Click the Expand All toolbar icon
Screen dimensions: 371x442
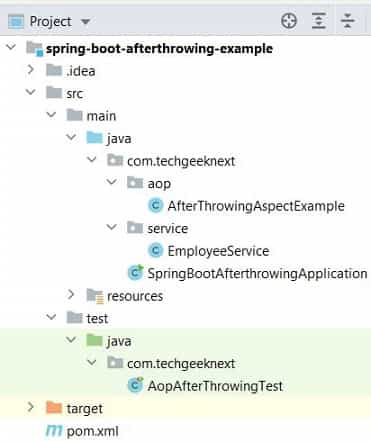(x=319, y=21)
